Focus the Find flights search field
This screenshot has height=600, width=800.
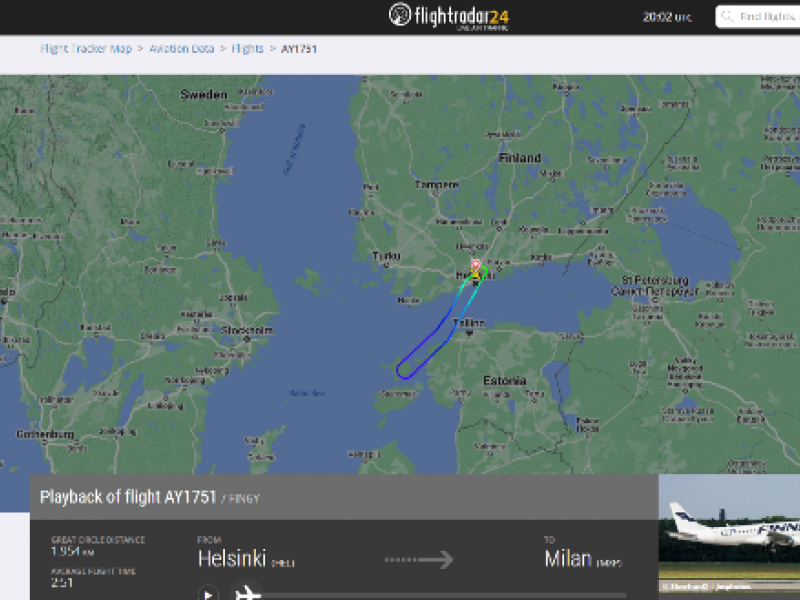(758, 17)
